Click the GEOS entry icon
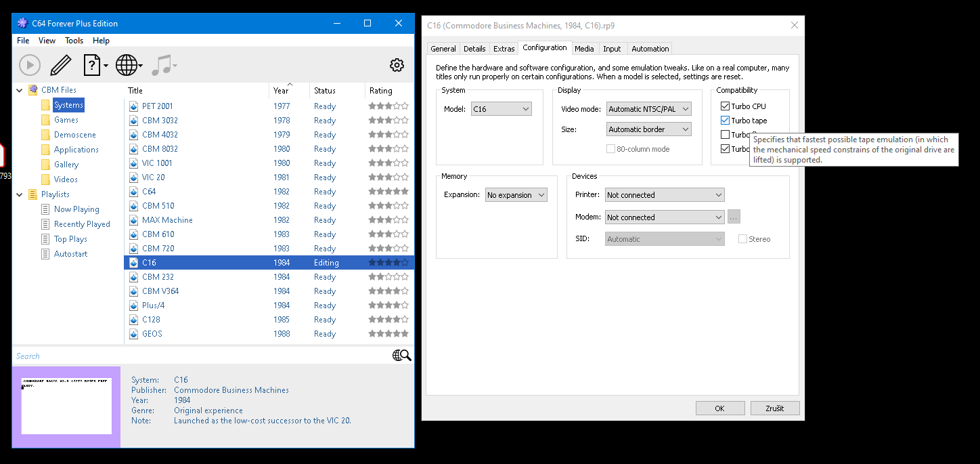980x464 pixels. 134,334
